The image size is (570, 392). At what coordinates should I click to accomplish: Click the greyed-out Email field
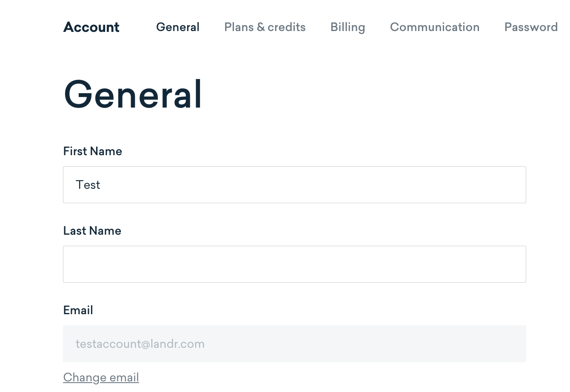pos(294,344)
